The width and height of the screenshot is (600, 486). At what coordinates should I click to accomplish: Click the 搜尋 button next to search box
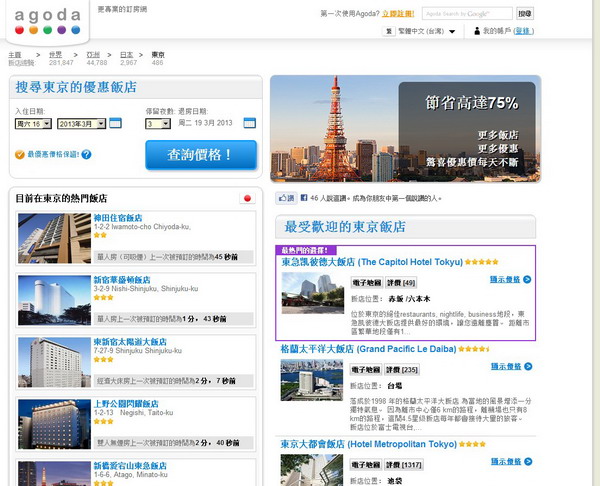525,13
